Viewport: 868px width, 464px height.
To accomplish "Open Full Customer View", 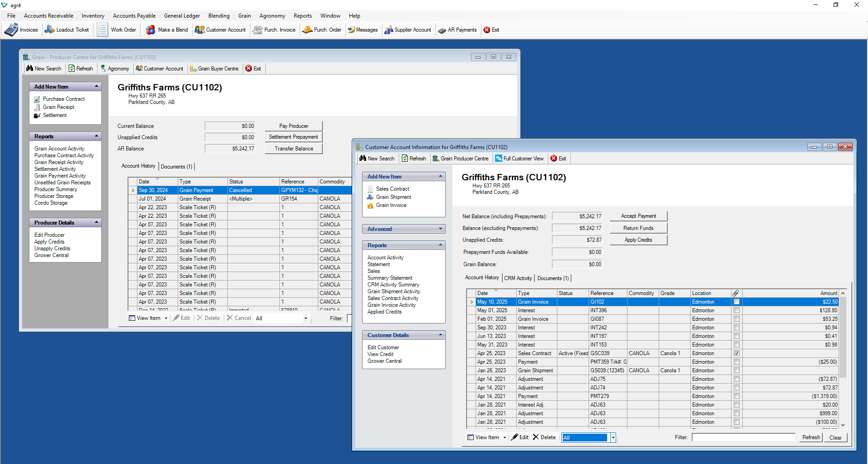I will tap(519, 159).
